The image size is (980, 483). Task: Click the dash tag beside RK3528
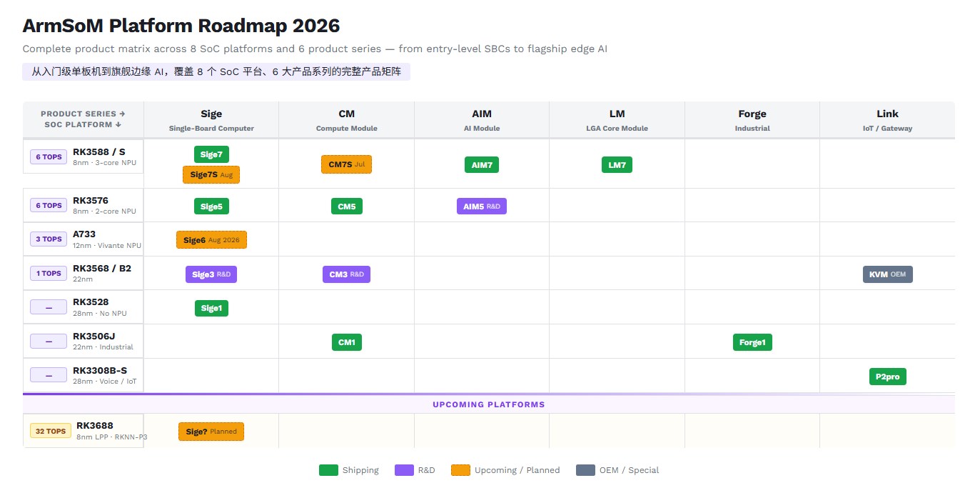[49, 307]
